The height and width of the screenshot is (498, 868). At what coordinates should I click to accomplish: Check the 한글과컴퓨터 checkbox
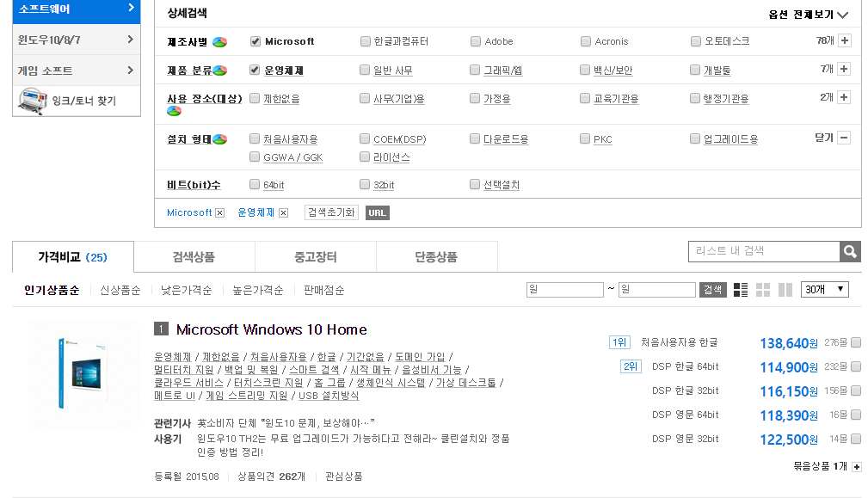[365, 41]
